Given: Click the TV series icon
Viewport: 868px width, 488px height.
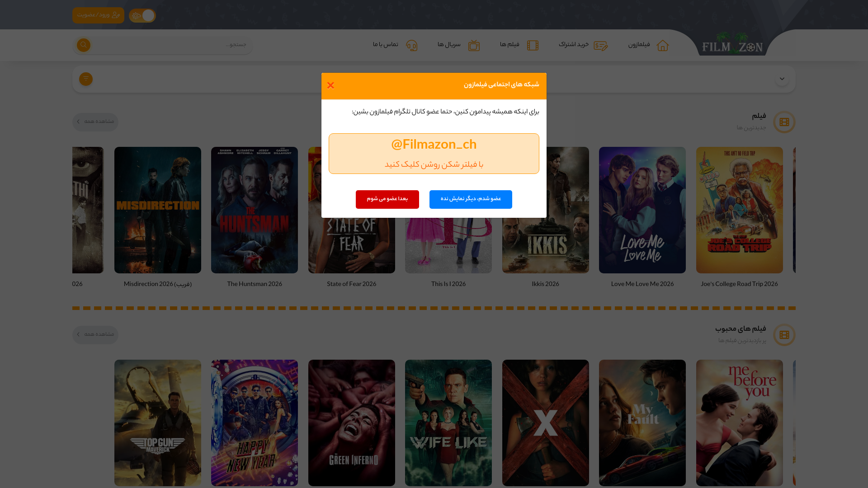Looking at the screenshot, I should click(x=474, y=46).
